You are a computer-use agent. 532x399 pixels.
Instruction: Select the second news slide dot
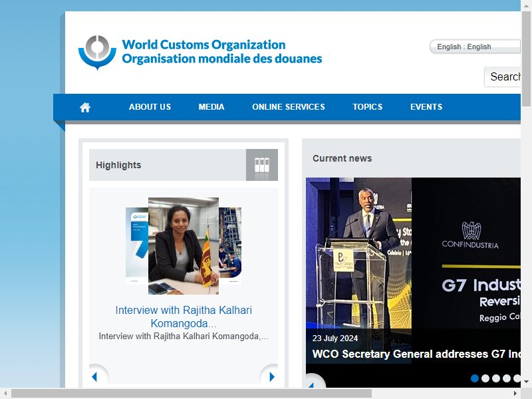tap(485, 378)
